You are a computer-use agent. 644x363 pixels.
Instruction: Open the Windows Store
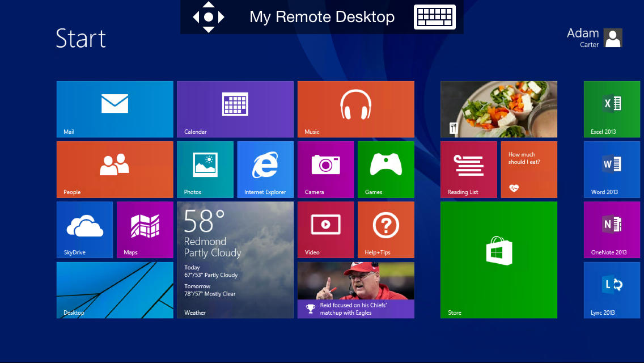tap(498, 260)
